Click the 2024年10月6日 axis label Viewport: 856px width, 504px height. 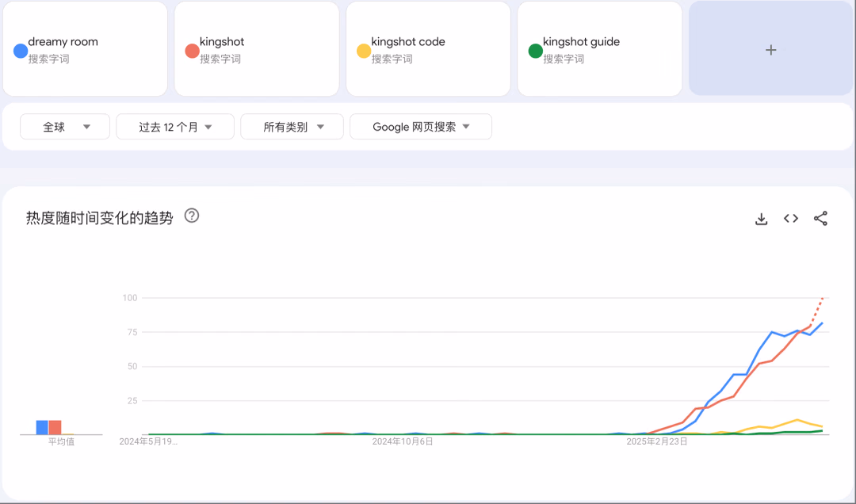403,441
